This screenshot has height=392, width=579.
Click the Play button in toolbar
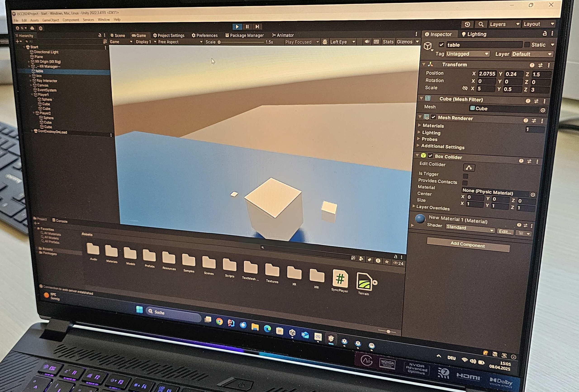[237, 27]
